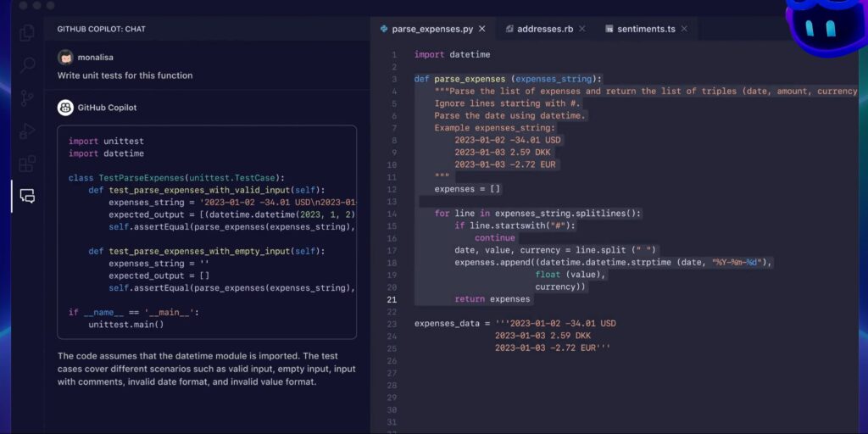Click 'Example expenses_string:' in editor
Image resolution: width=868 pixels, height=434 pixels.
coord(495,128)
